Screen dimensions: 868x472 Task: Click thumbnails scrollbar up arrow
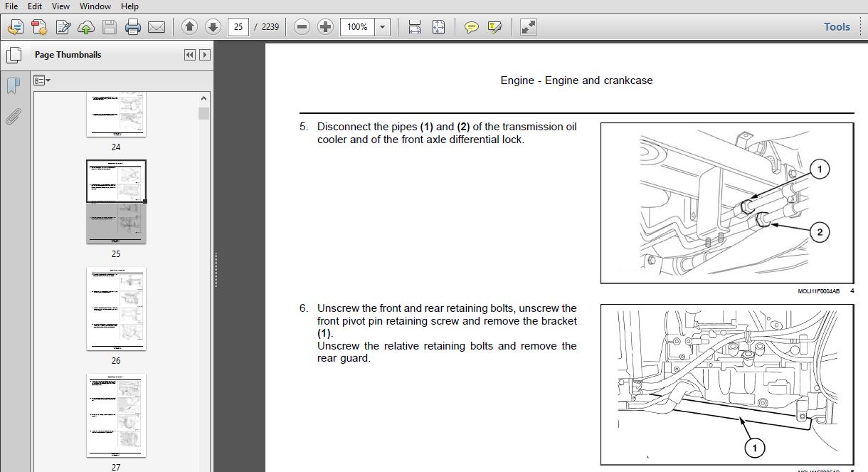[x=204, y=100]
